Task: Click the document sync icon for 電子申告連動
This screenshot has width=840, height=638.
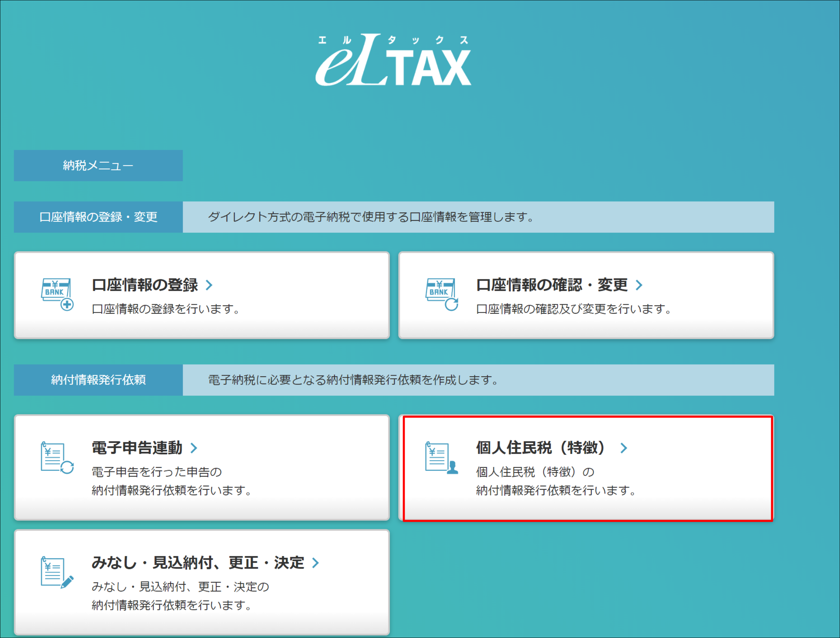Action: tap(57, 458)
